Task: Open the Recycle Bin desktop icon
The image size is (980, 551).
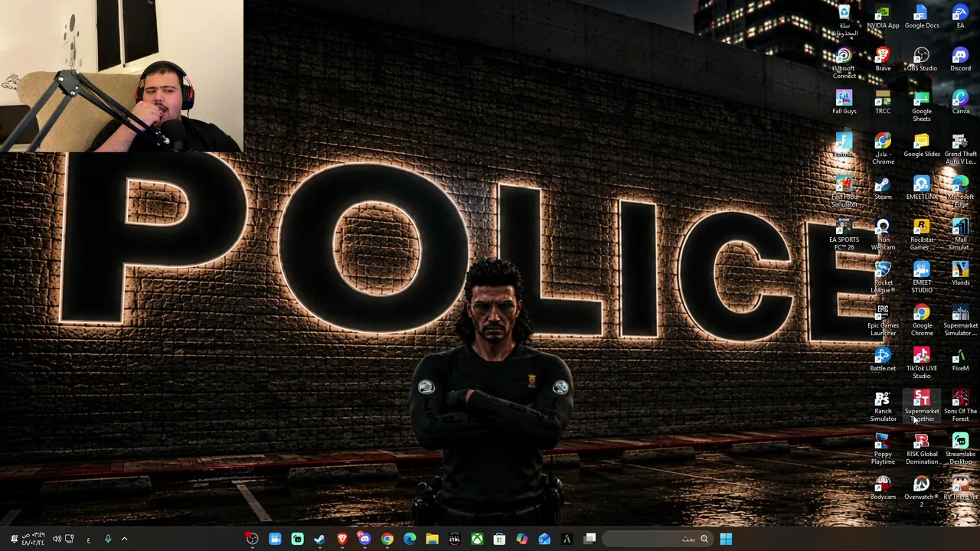Action: [x=844, y=20]
